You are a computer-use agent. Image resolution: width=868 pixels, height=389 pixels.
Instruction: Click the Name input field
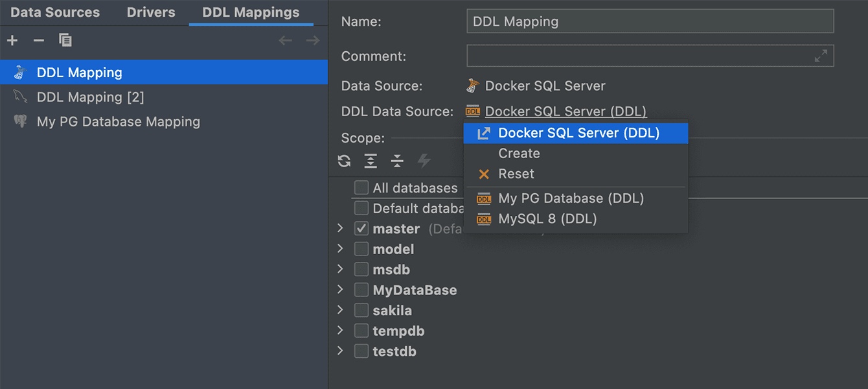[650, 21]
